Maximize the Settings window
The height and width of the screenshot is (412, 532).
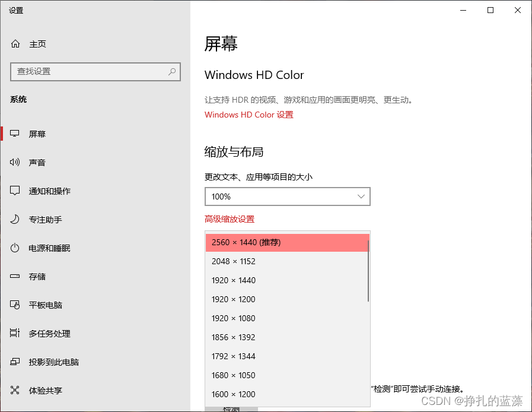[x=490, y=10]
